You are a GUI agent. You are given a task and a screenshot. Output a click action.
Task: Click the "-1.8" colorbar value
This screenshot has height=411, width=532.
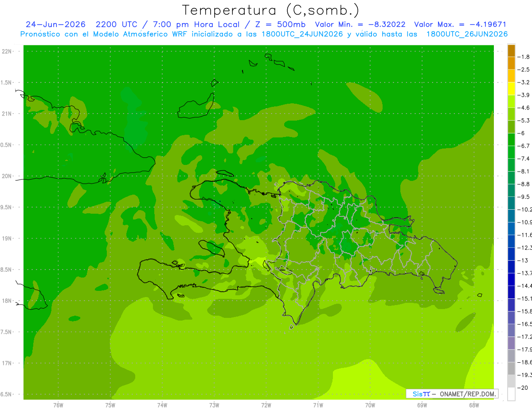(524, 57)
